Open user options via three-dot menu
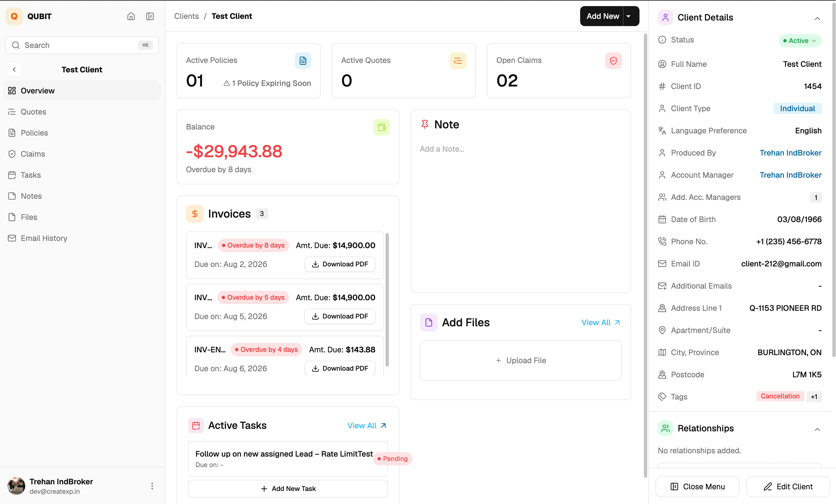Screen dimensions: 836x504 pos(152,486)
